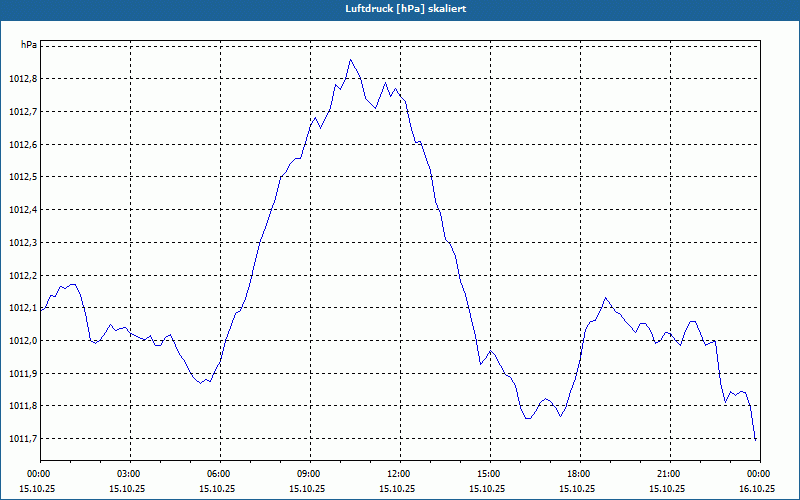Image resolution: width=800 pixels, height=500 pixels.
Task: Click the 21:00 time label
Action: (670, 474)
